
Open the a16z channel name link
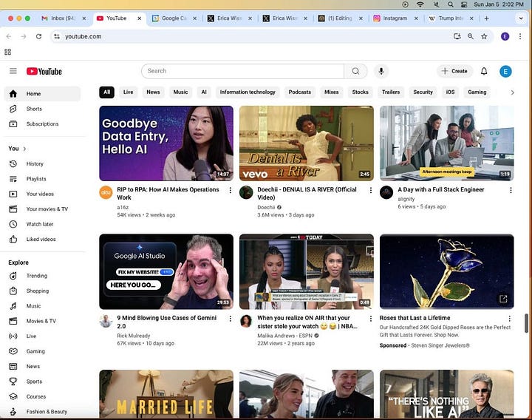(x=123, y=207)
